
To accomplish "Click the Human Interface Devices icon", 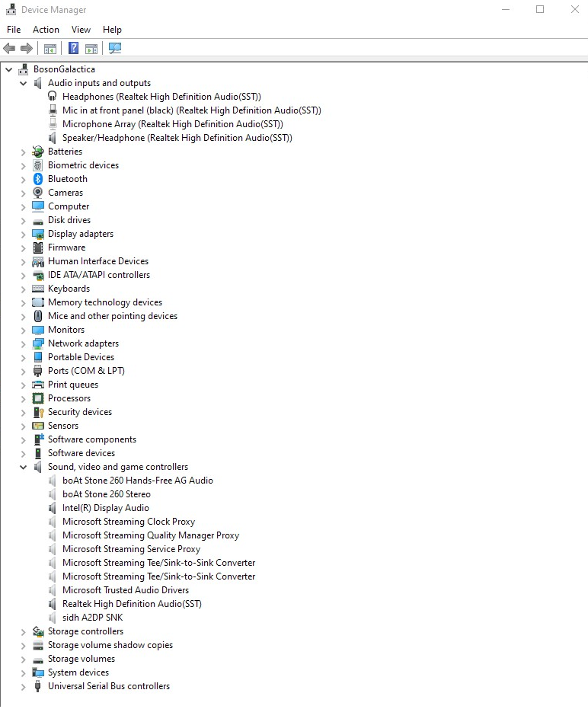I will pos(38,261).
